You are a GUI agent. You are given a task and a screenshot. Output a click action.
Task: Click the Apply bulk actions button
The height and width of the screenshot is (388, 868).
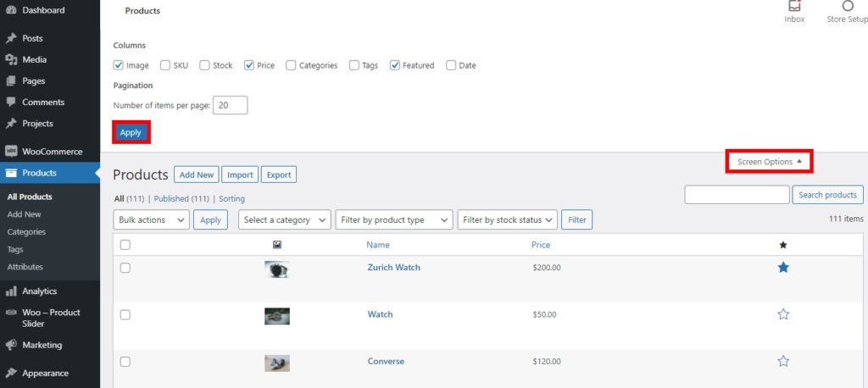click(210, 219)
